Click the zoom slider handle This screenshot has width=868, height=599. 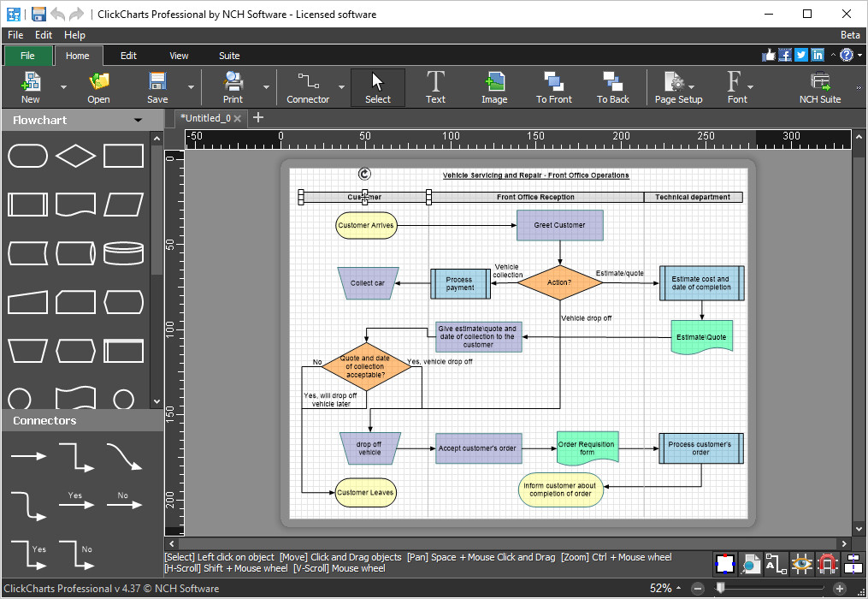[720, 587]
